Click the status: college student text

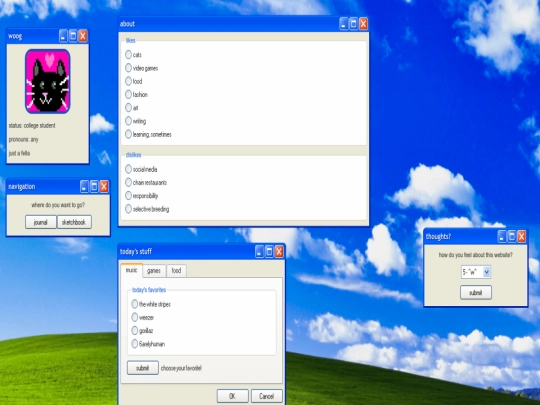32,125
